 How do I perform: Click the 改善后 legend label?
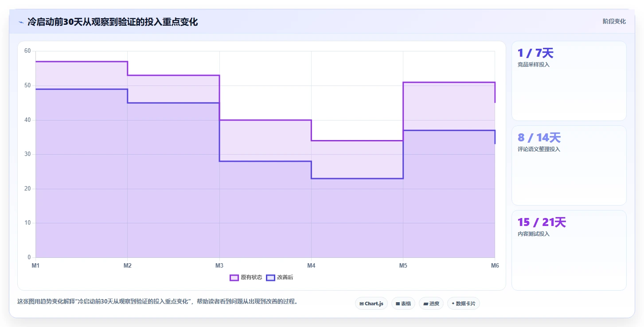click(285, 278)
